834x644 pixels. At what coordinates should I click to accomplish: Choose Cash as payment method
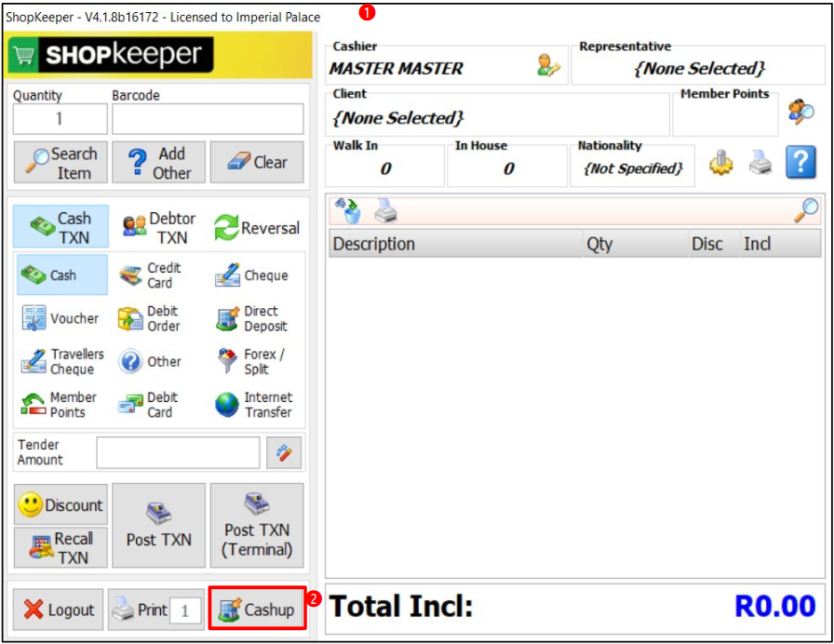tap(61, 275)
